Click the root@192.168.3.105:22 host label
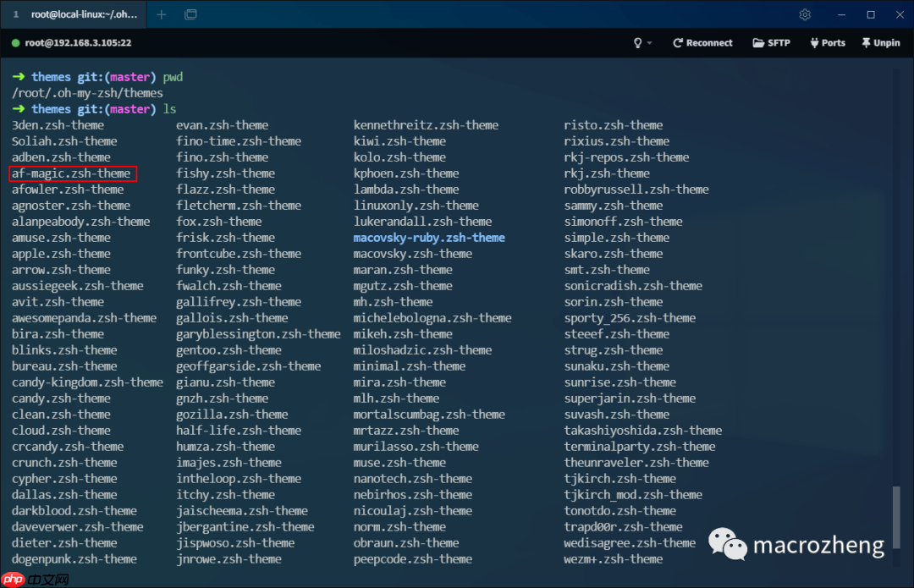 (78, 43)
